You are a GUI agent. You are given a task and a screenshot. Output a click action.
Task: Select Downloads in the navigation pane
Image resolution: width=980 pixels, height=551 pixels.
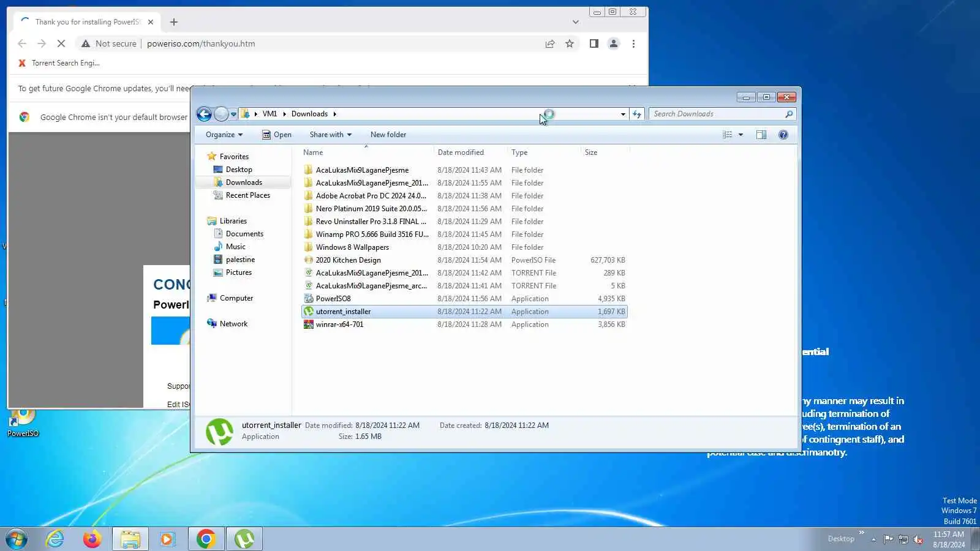click(x=244, y=182)
